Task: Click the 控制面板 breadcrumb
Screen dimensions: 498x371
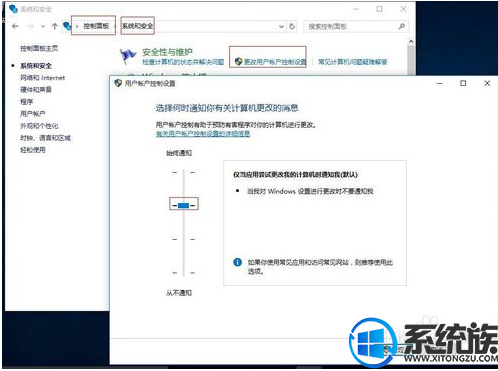Action: pos(96,26)
